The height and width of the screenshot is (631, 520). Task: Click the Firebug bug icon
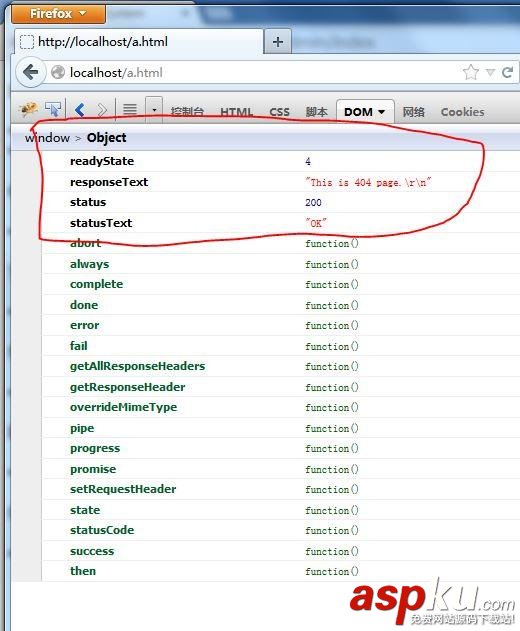[28, 109]
